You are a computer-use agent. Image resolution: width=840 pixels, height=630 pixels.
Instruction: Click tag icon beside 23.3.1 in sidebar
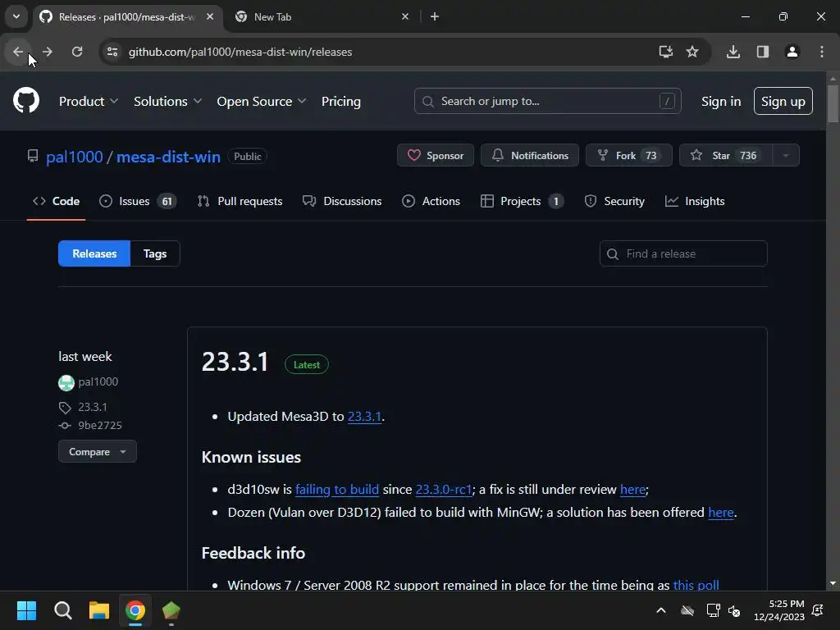(65, 408)
